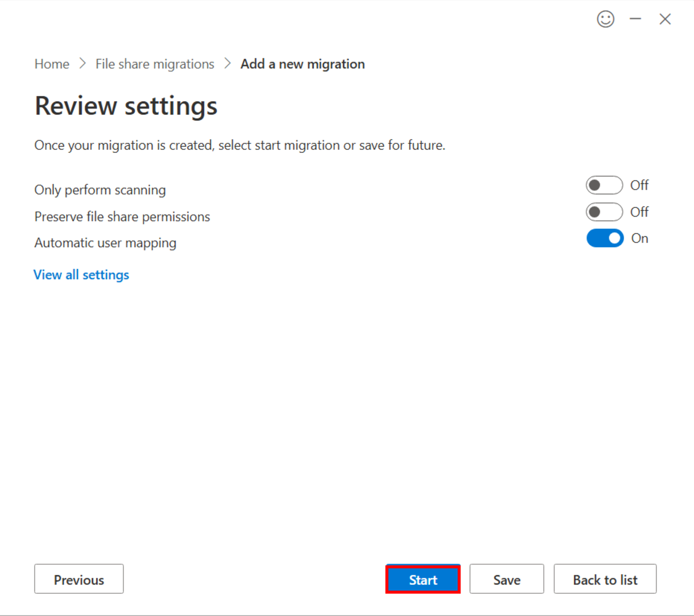Click the Automatic user mapping label
Viewport: 694px width, 616px height.
point(105,243)
